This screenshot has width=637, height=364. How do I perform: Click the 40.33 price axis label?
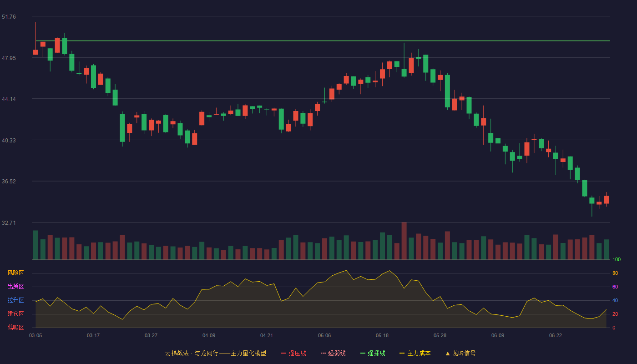pyautogui.click(x=9, y=141)
